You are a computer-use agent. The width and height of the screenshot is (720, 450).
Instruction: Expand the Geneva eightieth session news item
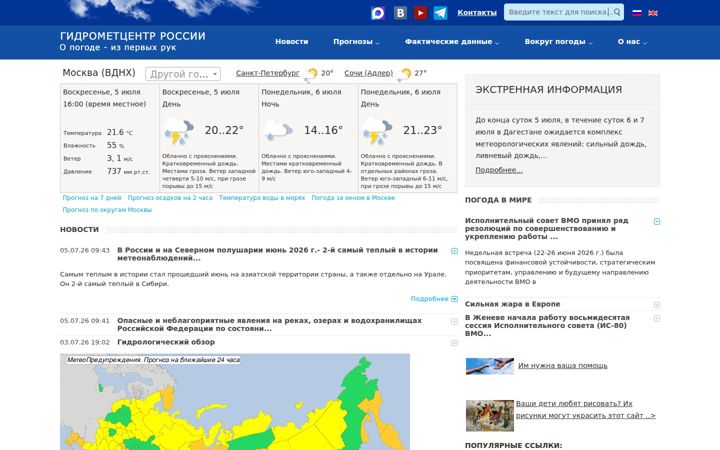pos(657,318)
